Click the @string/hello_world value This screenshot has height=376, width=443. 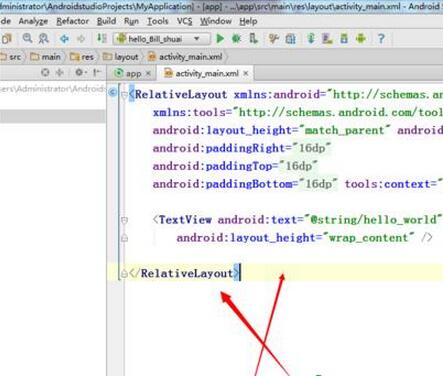click(x=373, y=220)
